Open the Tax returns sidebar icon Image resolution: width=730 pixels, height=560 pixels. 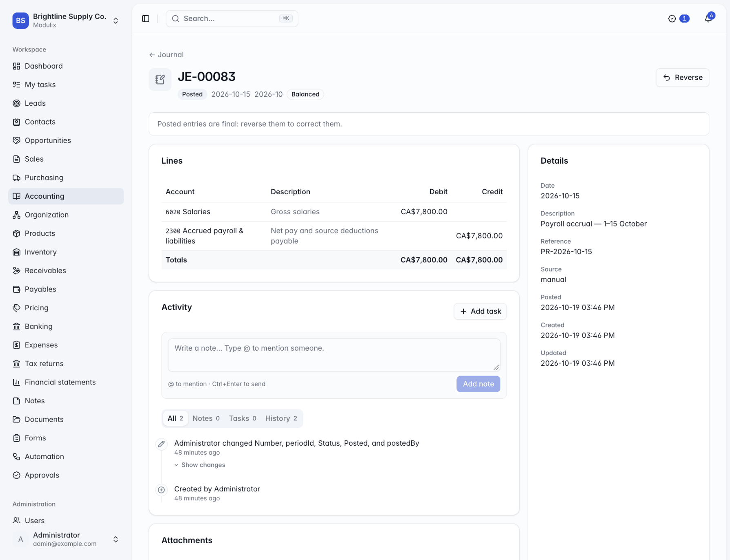click(16, 363)
